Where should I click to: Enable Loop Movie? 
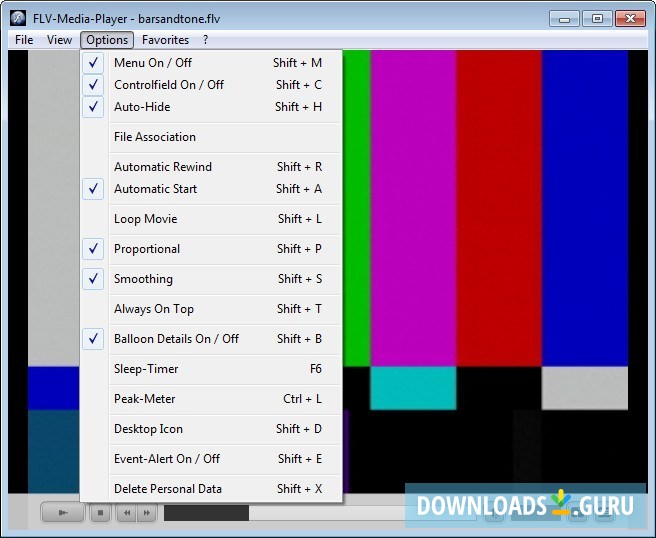coord(211,219)
